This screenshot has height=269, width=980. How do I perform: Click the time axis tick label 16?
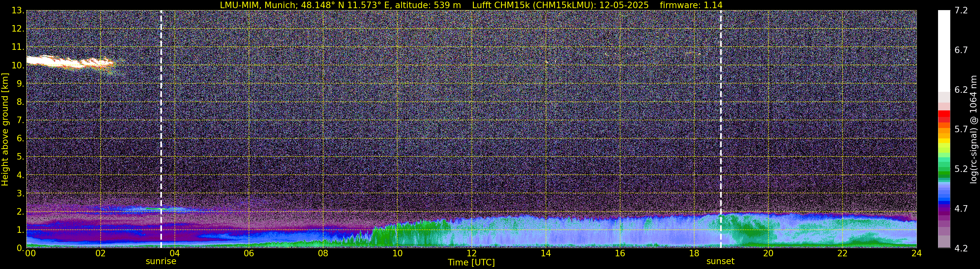pyautogui.click(x=620, y=253)
